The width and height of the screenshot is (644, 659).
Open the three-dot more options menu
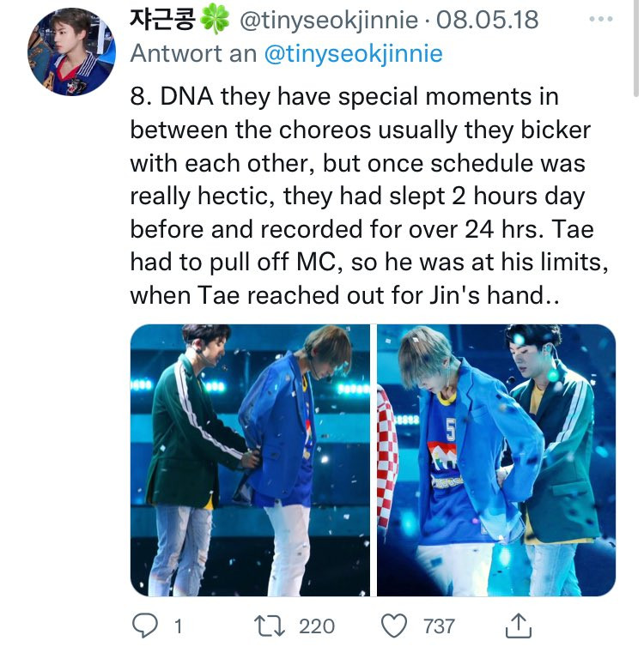[x=601, y=19]
